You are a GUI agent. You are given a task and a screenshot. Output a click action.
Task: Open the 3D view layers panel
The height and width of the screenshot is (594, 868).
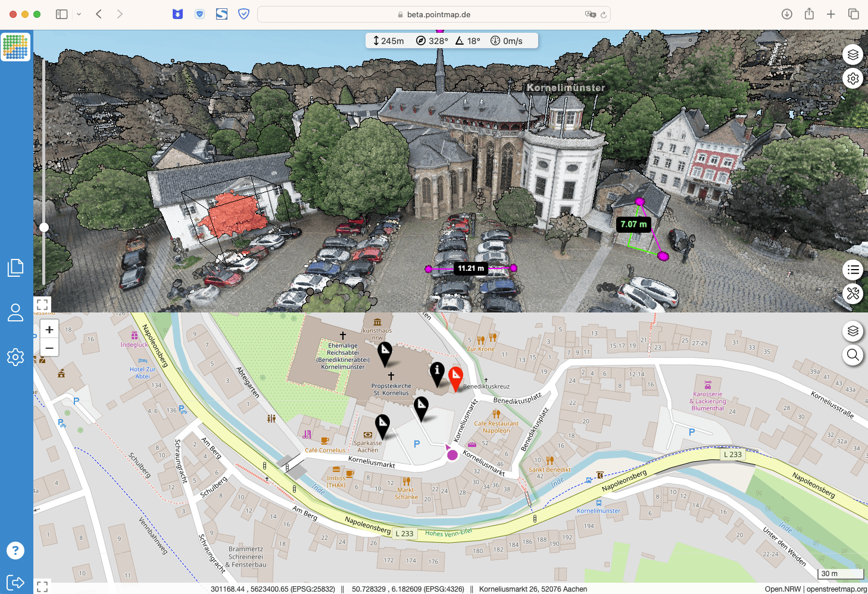[853, 55]
